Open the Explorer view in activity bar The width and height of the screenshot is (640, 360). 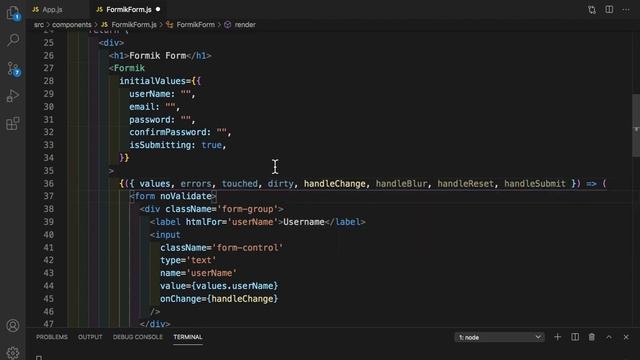click(13, 13)
